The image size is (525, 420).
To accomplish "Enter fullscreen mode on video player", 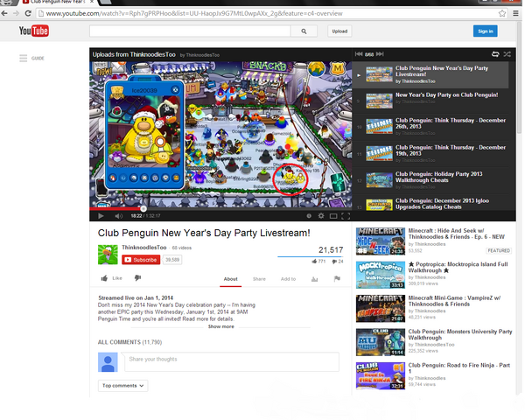I will click(346, 216).
